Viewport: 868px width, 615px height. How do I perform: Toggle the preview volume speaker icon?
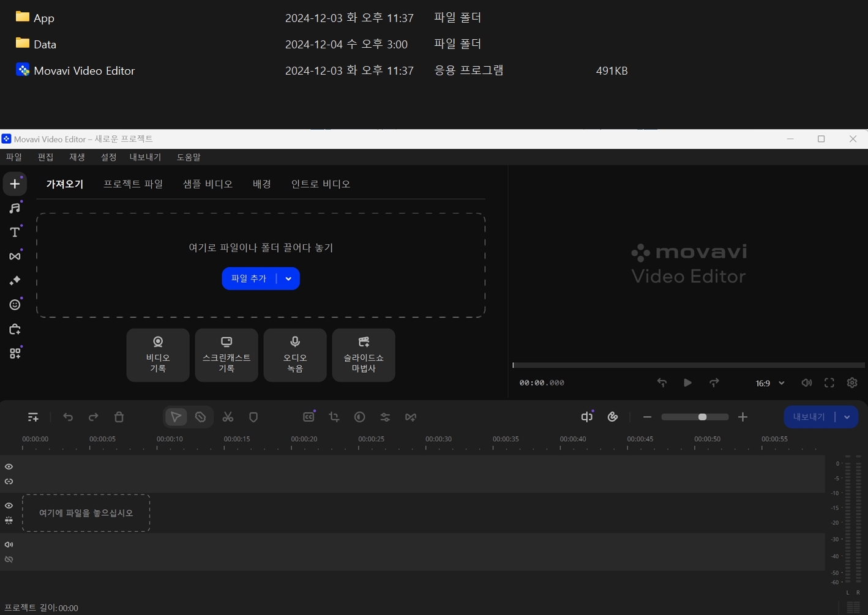(807, 382)
